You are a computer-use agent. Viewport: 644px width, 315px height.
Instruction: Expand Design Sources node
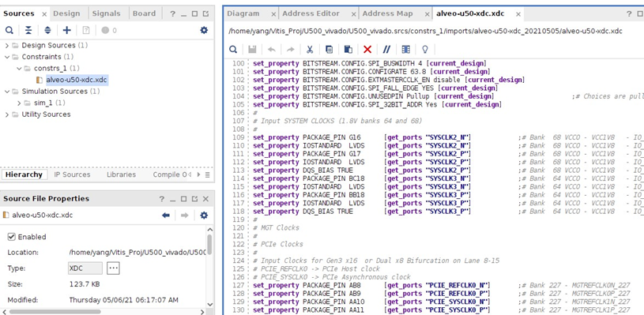(6, 45)
